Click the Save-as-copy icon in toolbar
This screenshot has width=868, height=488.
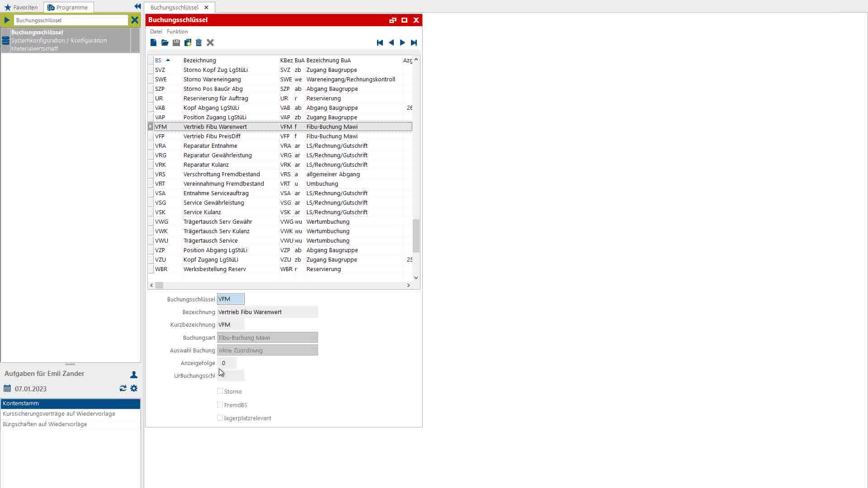click(188, 42)
